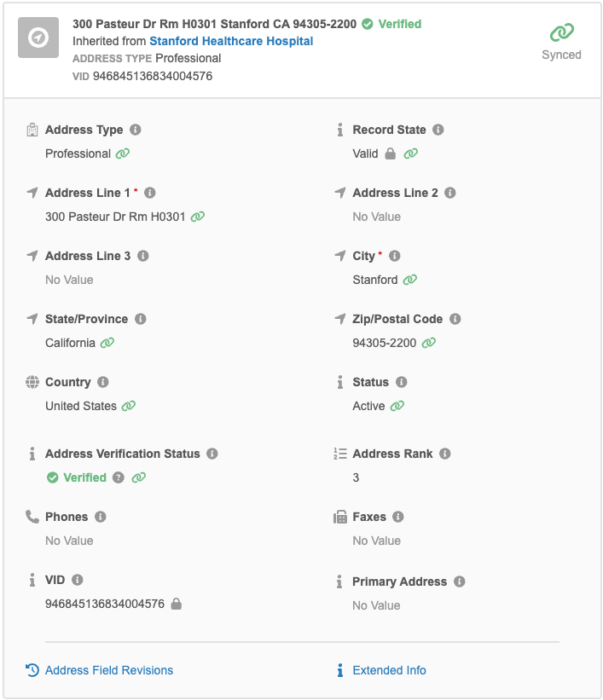Click the sync icon next to California
This screenshot has width=603, height=700.
107,343
